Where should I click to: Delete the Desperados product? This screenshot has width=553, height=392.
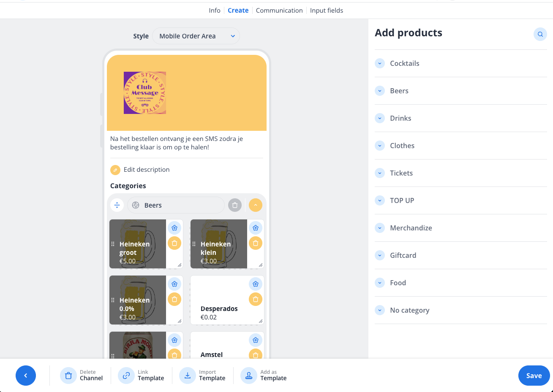[256, 299]
